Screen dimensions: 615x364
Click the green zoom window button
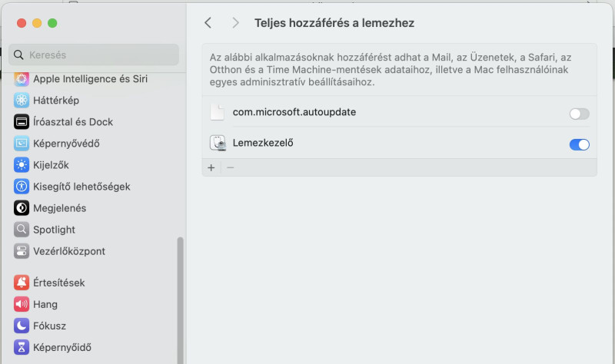[52, 23]
